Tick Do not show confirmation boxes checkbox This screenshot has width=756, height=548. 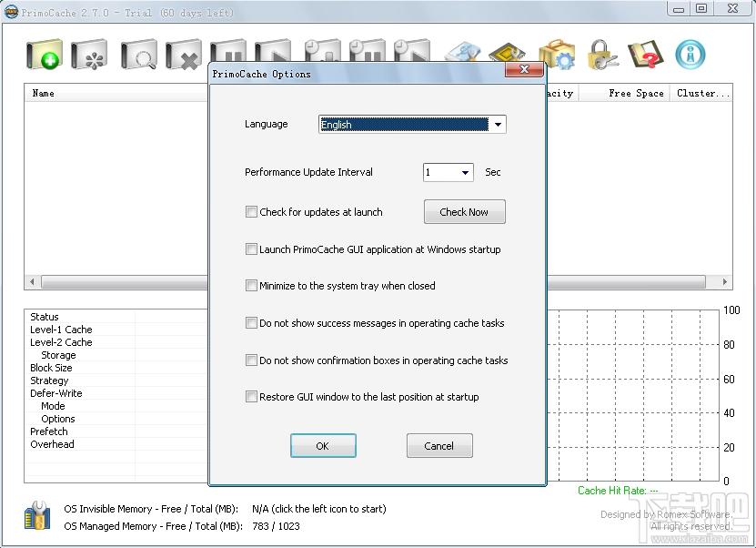tap(251, 360)
